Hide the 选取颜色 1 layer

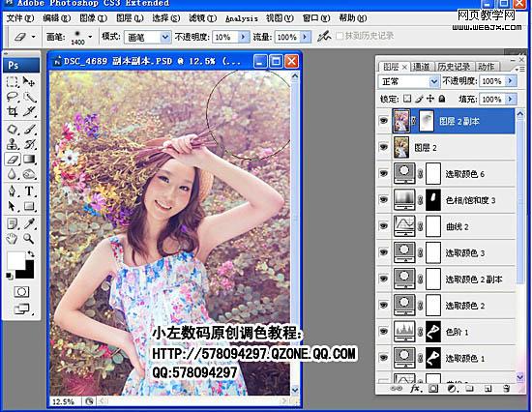pyautogui.click(x=384, y=358)
